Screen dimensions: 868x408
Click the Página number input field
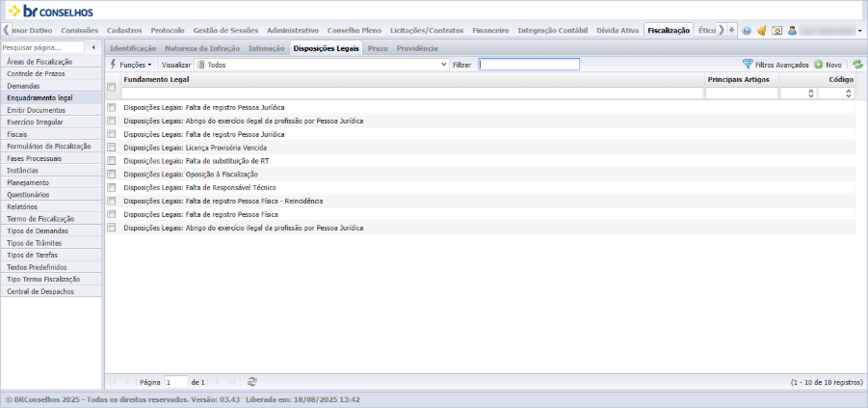[x=176, y=382]
